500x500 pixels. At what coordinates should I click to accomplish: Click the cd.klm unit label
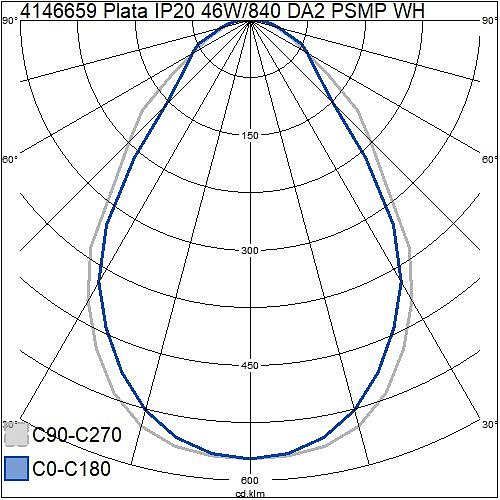pyautogui.click(x=250, y=494)
